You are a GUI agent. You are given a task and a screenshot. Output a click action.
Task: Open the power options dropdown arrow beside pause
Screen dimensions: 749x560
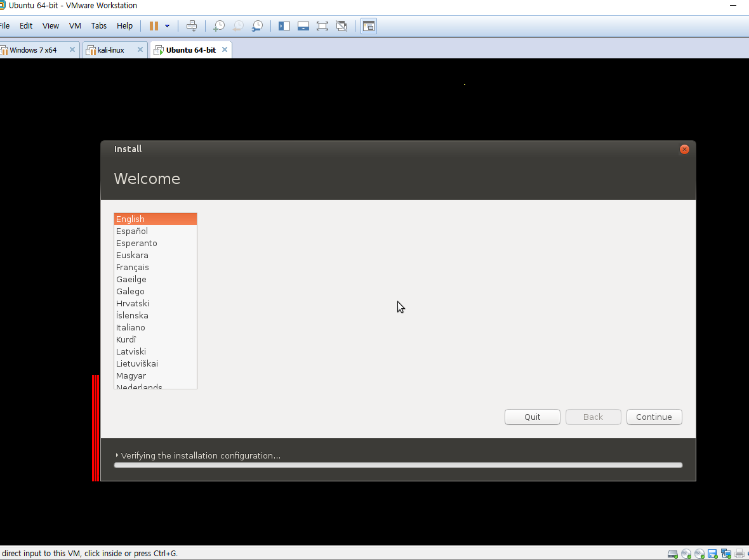(x=167, y=26)
